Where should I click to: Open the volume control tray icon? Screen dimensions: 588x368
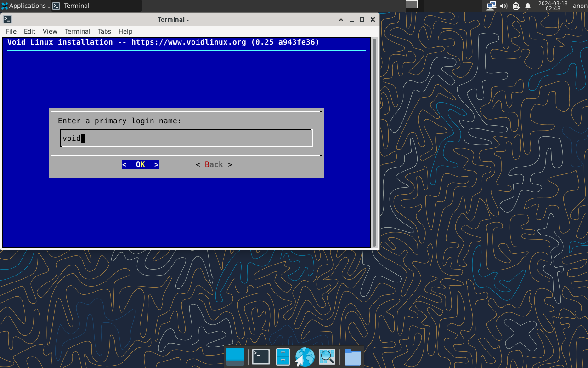coord(503,6)
